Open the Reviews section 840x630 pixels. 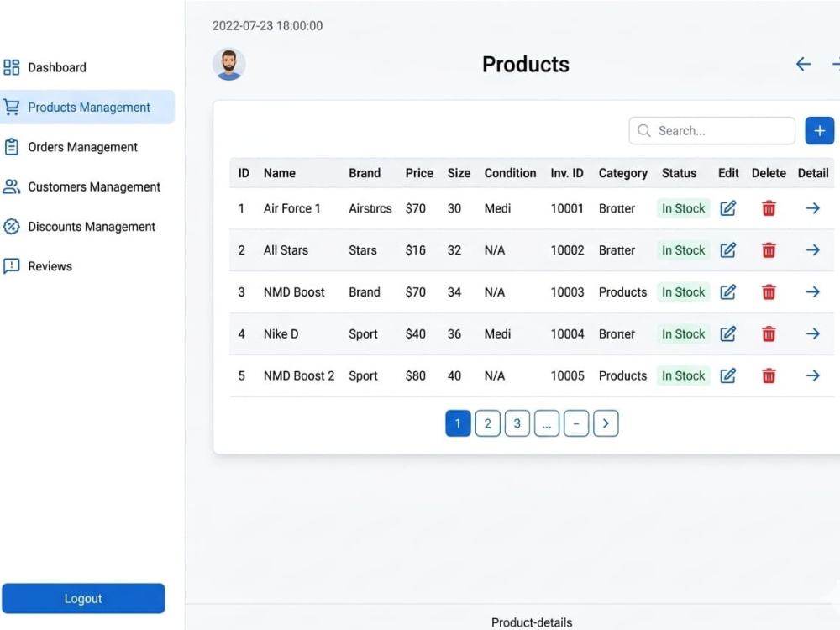tap(50, 266)
